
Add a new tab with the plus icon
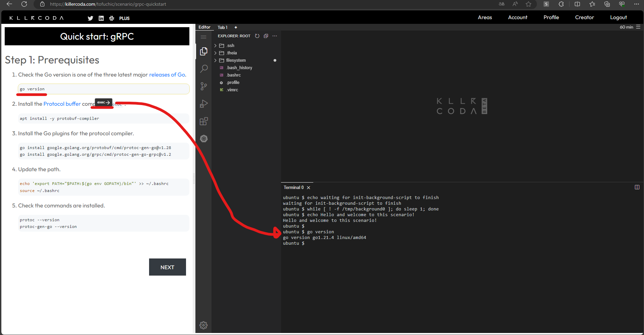[x=235, y=27]
